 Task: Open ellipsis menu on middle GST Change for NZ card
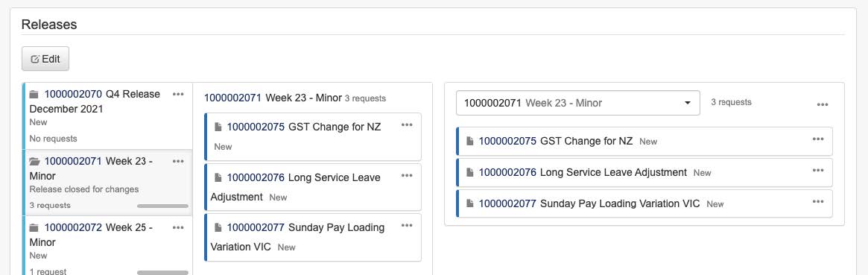pos(407,124)
